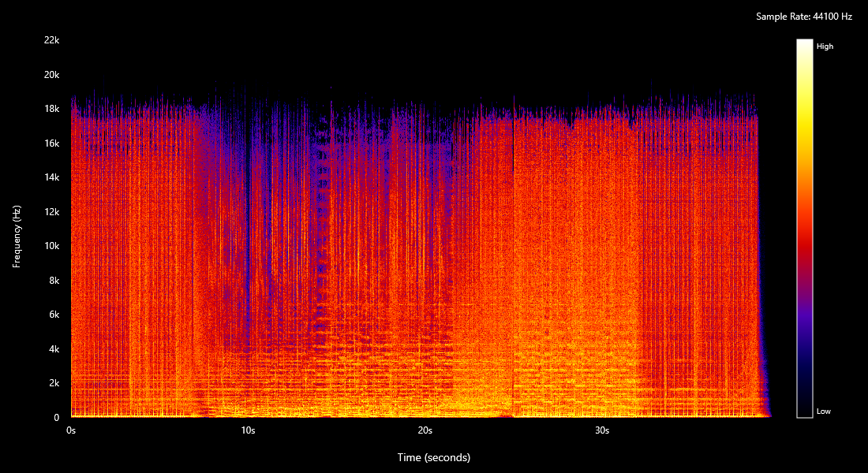Select the 12k frequency tick label
This screenshot has width=868, height=473.
point(52,212)
